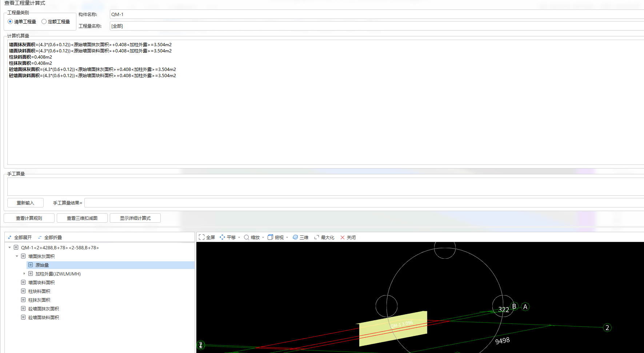Screen dimensions: 644x353
Task: Collapse the QM-1 root tree node arrow
Action: 9,247
